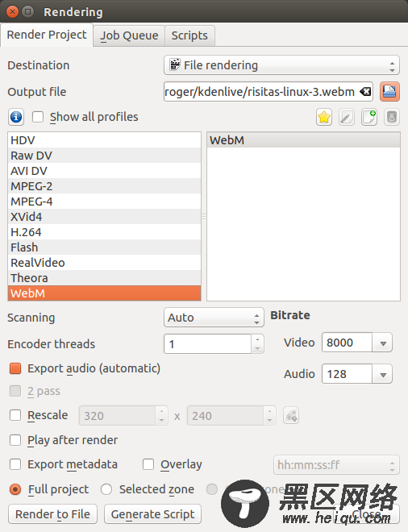Click the rescale aspect ratio lock icon
The image size is (408, 532).
coord(291,416)
